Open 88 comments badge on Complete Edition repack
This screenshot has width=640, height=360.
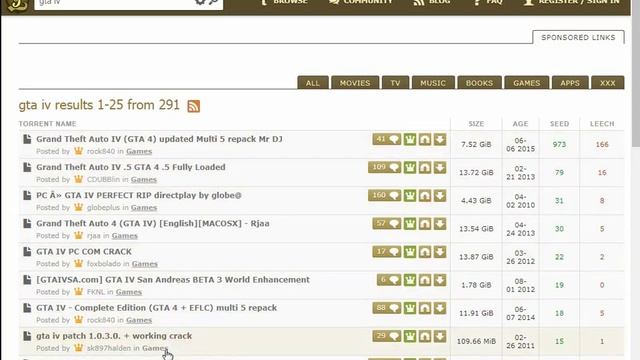coord(387,308)
